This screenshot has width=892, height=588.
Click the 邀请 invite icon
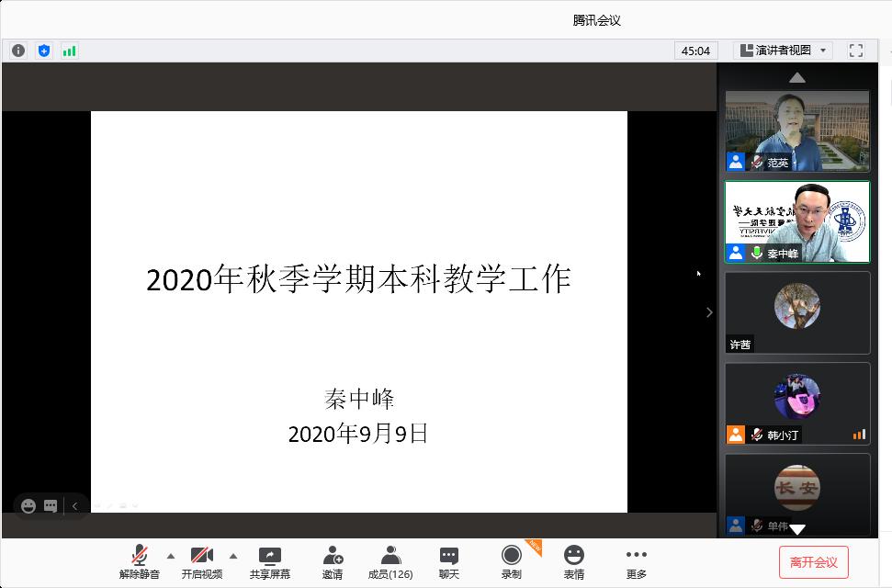click(x=333, y=562)
